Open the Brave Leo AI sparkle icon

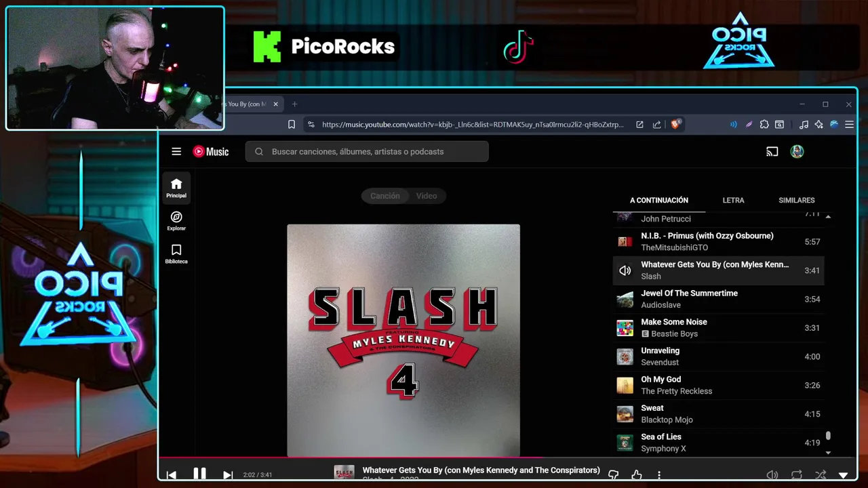click(819, 125)
